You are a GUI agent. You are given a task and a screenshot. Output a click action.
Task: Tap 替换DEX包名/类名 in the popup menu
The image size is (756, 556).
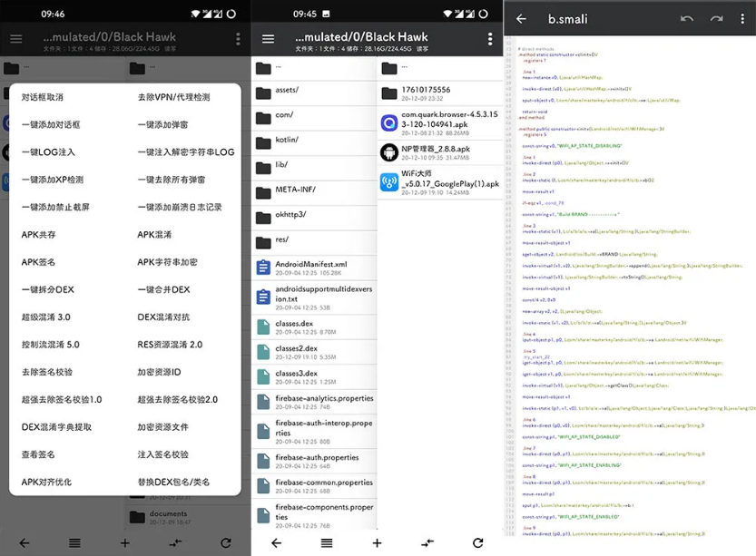point(172,483)
